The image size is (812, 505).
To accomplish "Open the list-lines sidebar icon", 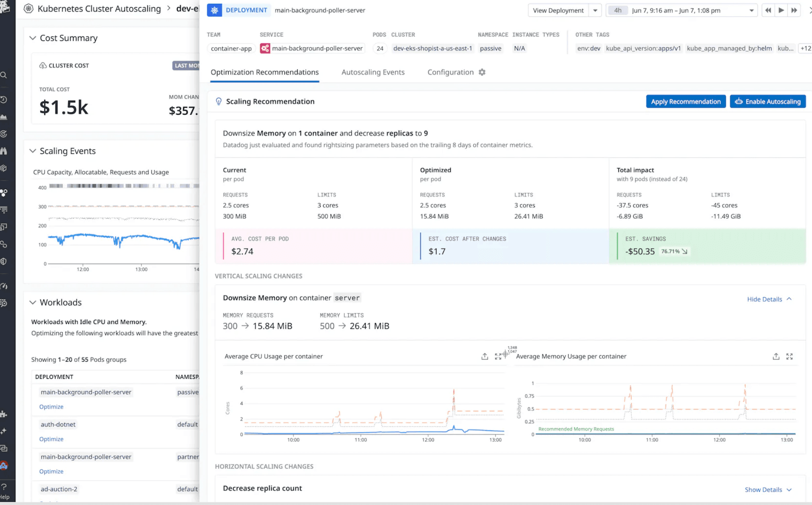I will coord(4,210).
